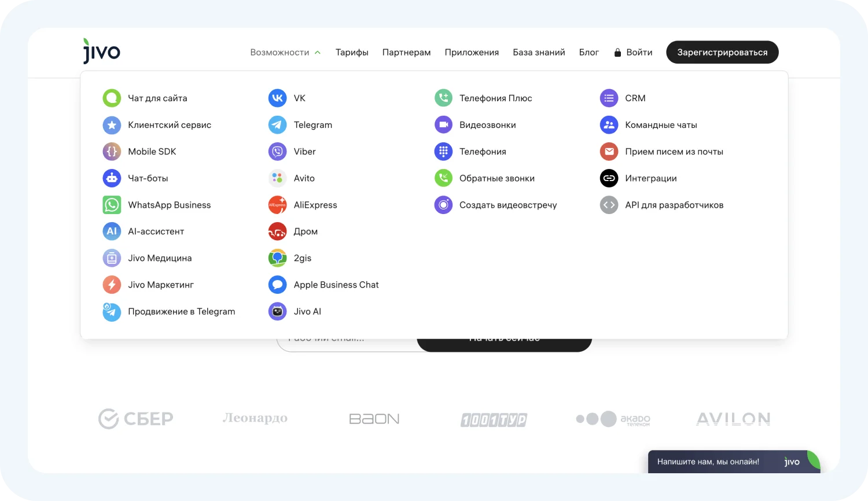Image resolution: width=868 pixels, height=501 pixels.
Task: Click the Прием писем из почты envelope icon
Action: (609, 152)
